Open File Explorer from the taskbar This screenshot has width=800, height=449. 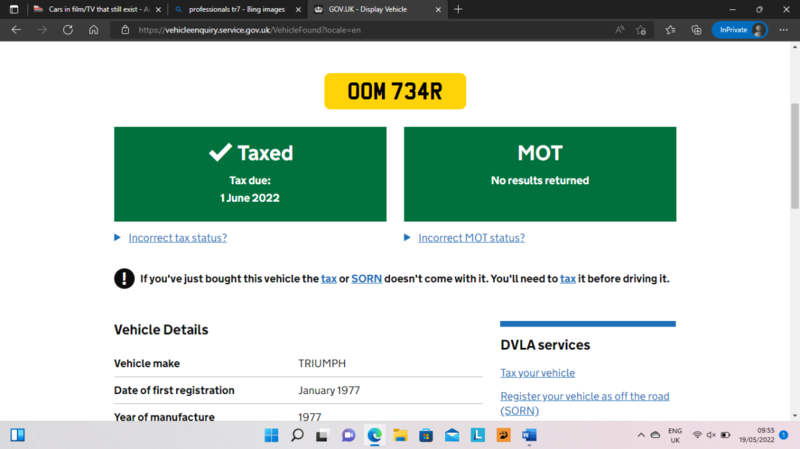click(x=400, y=435)
